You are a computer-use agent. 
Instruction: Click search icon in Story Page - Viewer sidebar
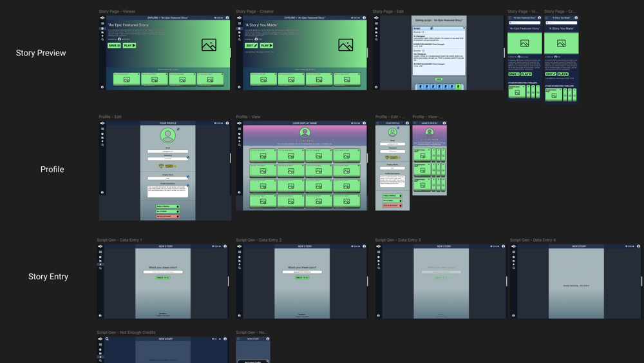[x=102, y=39]
